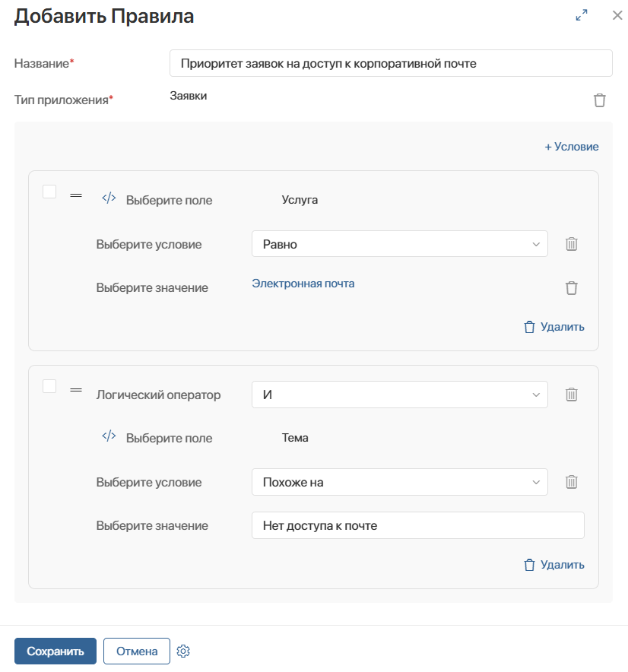The height and width of the screenshot is (672, 628).
Task: Remove the Электронная почта value with trash icon
Action: click(571, 287)
